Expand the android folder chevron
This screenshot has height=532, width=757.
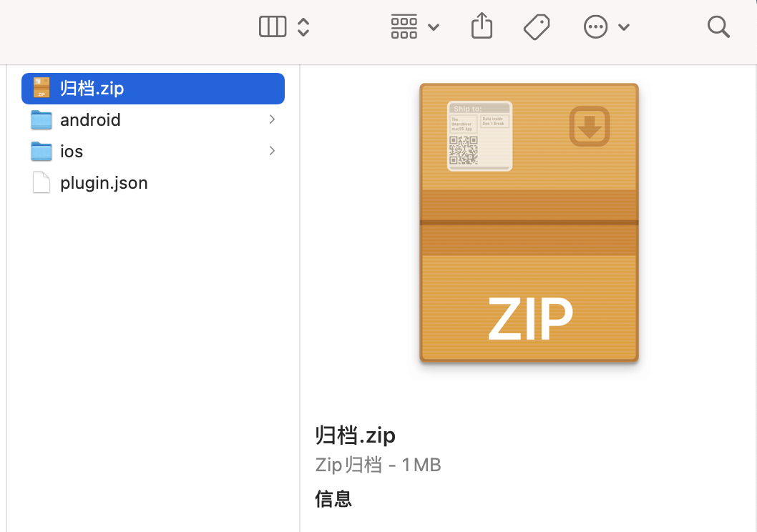(x=272, y=119)
